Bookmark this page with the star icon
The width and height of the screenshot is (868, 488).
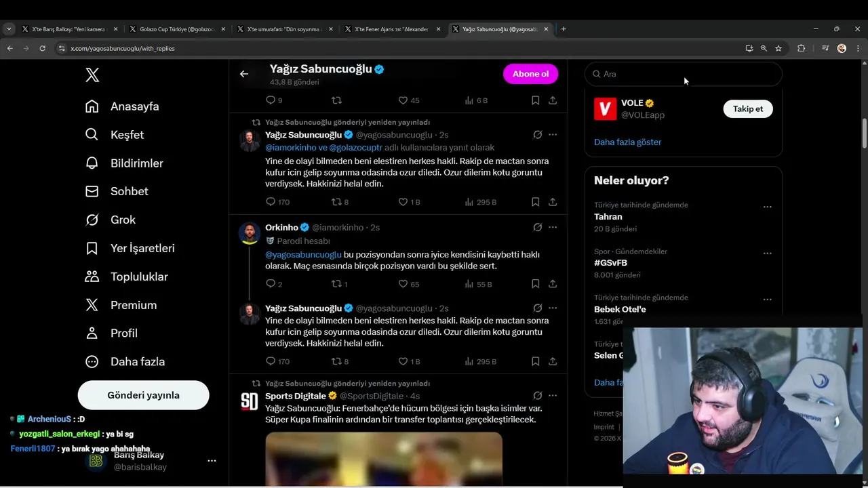point(778,48)
